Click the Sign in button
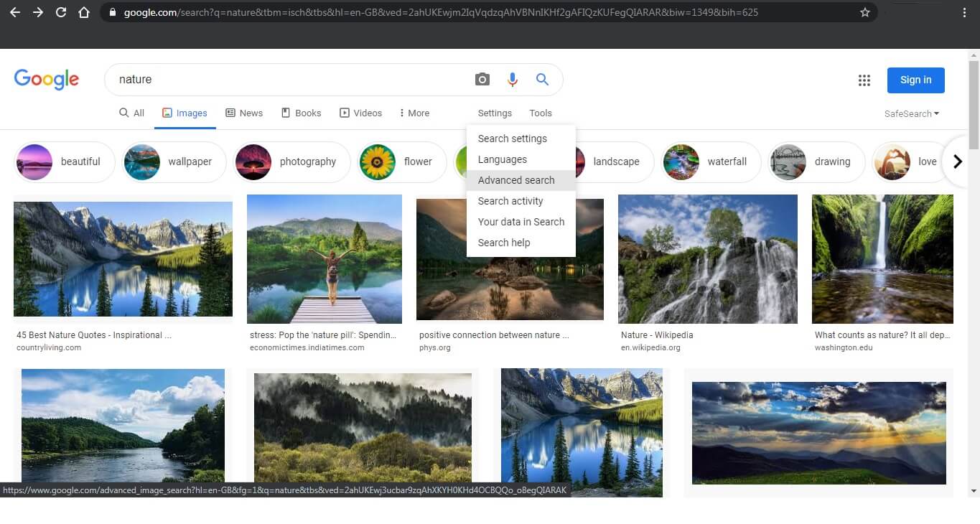This screenshot has height=524, width=980. (915, 80)
